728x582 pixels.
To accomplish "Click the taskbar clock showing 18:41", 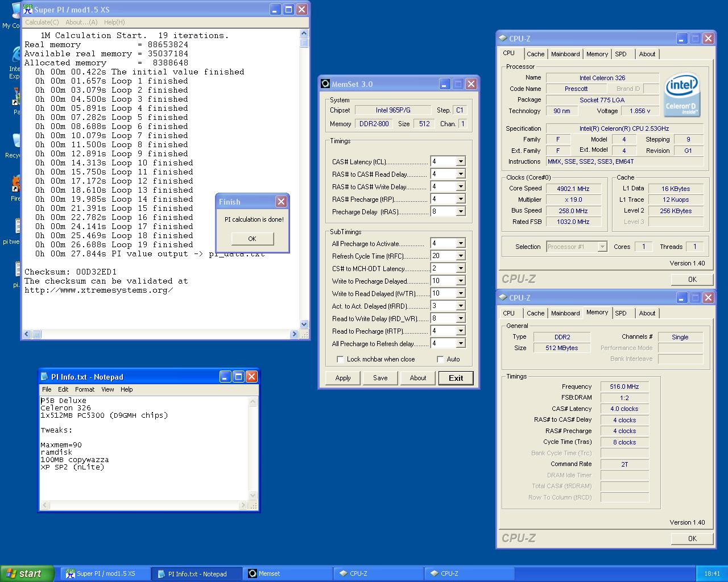I will coord(712,573).
